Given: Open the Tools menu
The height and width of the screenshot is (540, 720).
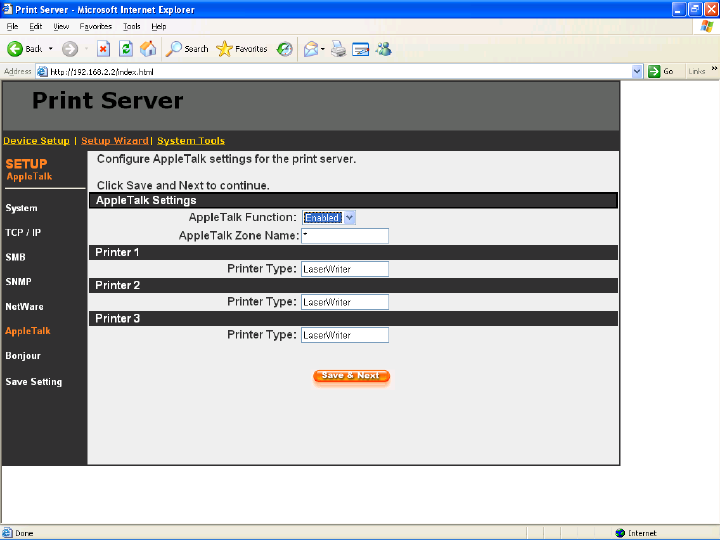Looking at the screenshot, I should click(131, 26).
